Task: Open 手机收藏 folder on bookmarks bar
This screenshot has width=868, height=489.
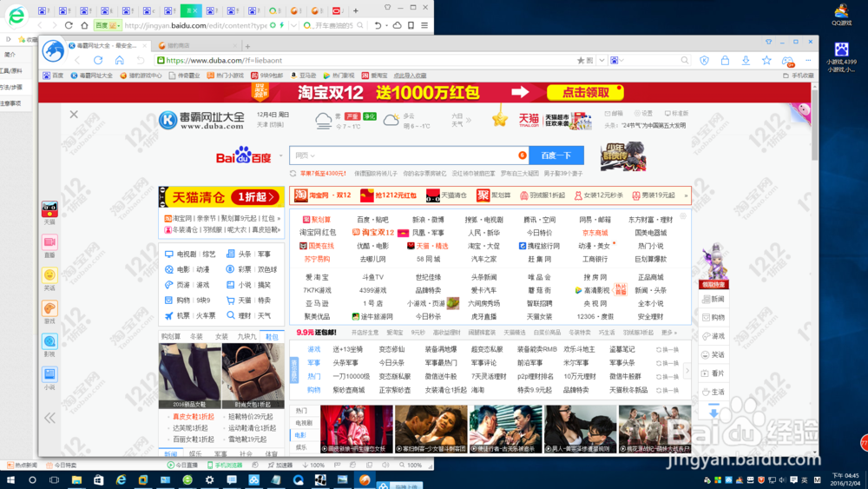Action: point(799,76)
